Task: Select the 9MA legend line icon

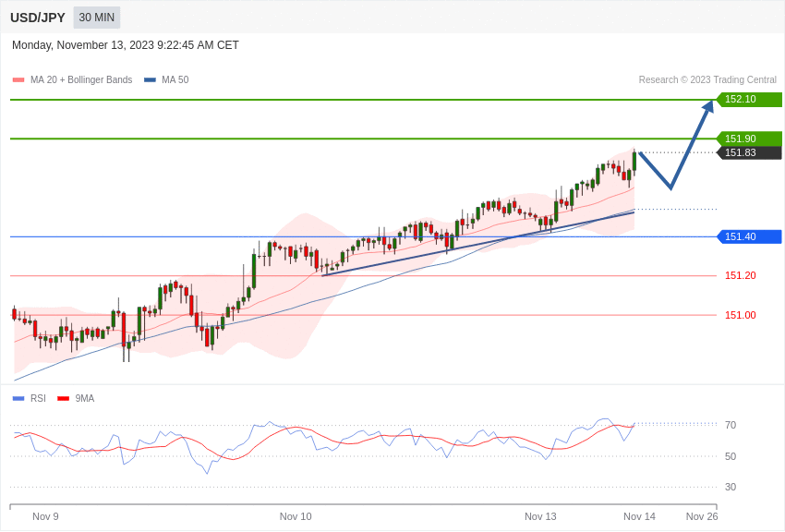Action: click(62, 398)
